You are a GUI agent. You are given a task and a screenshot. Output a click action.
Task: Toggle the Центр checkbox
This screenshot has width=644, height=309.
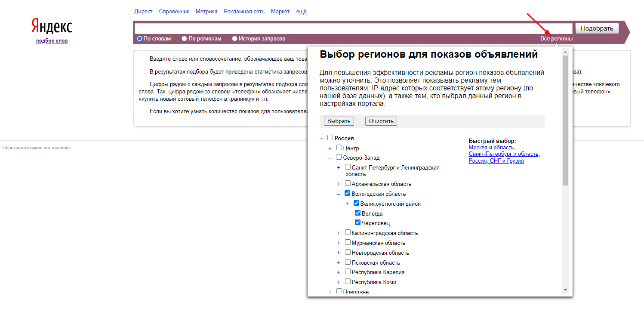[339, 148]
